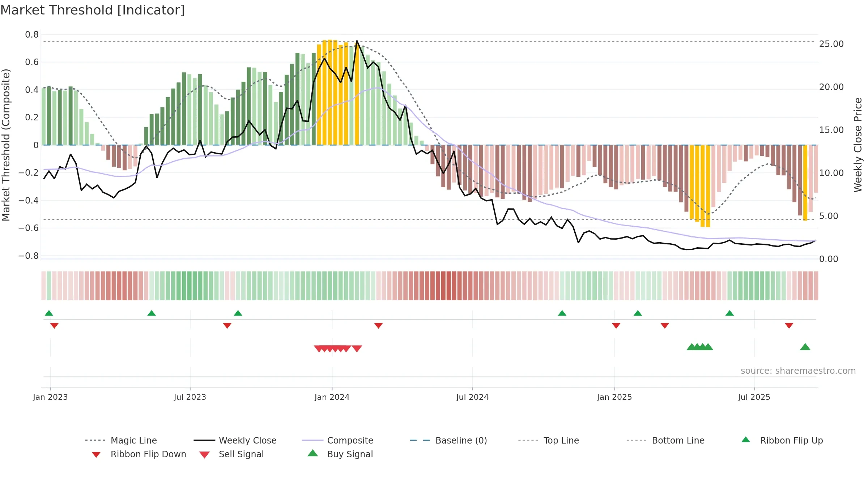Click the 15.00 tick on price axis
The height and width of the screenshot is (488, 868).
click(x=831, y=130)
